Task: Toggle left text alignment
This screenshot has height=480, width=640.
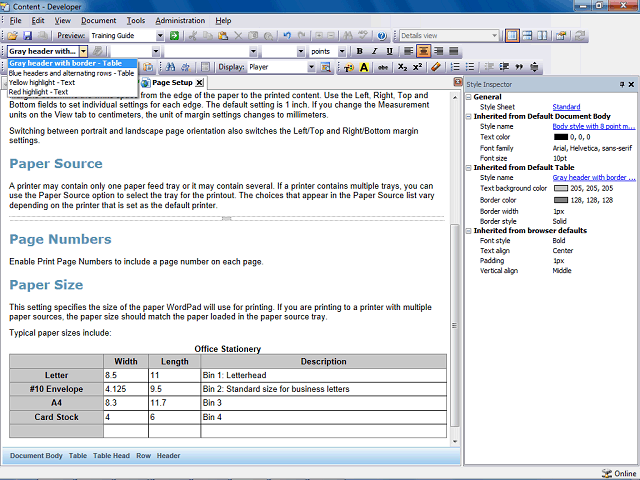Action: coord(409,51)
